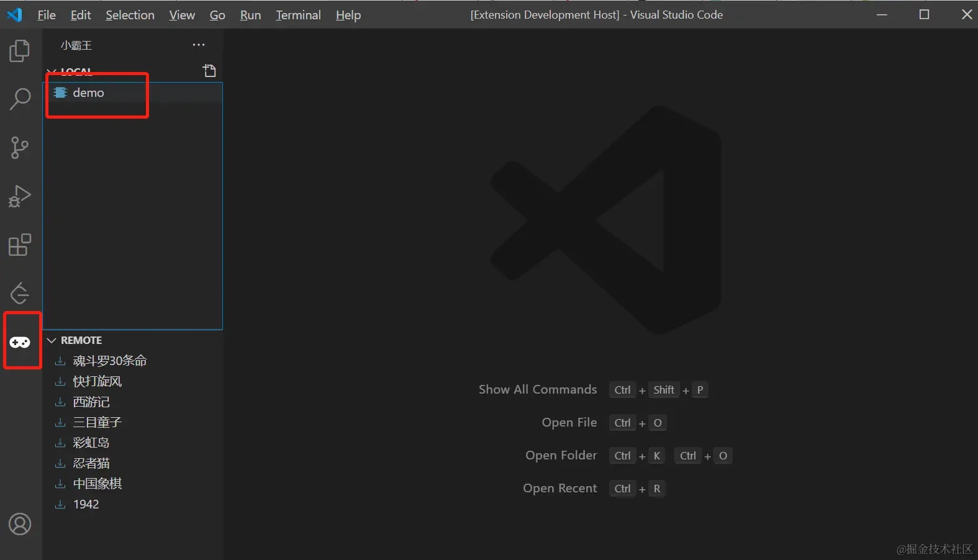Viewport: 978px width, 560px height.
Task: Open the Accounts icon at bottom
Action: pos(20,525)
